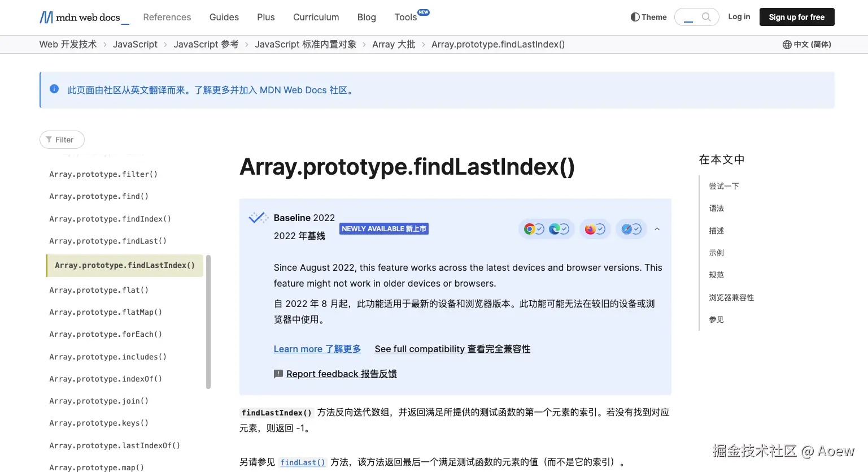Screen dimensions: 868x472
Task: Open Array.prototype.keys() in sidebar
Action: coord(99,423)
